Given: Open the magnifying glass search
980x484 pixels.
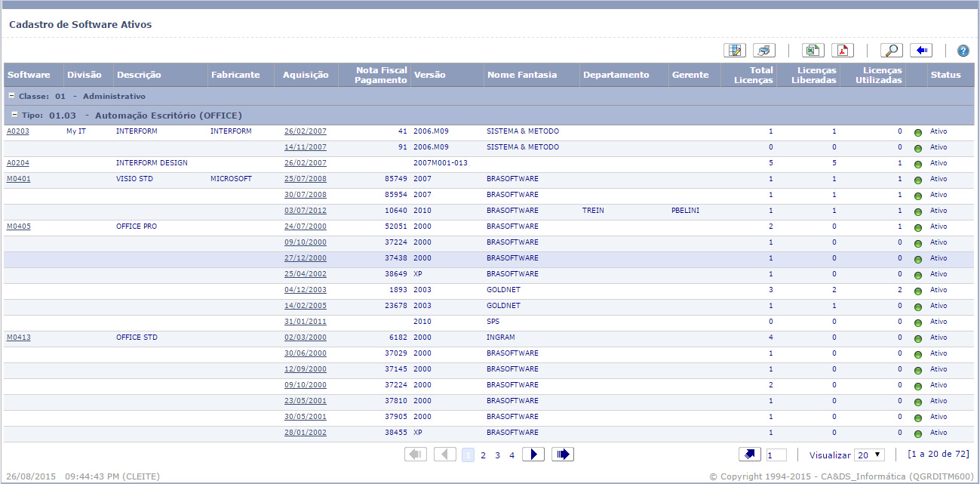Looking at the screenshot, I should (x=891, y=51).
